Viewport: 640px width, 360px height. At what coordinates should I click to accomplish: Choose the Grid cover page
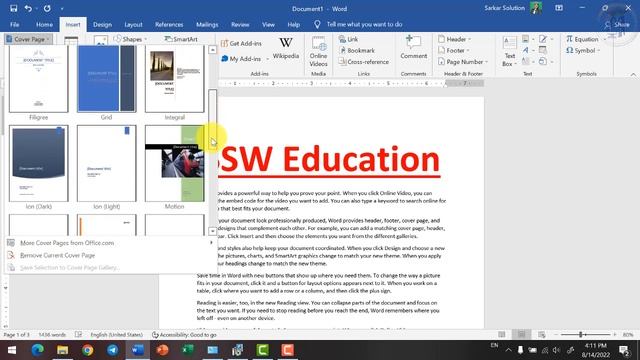coord(107,79)
